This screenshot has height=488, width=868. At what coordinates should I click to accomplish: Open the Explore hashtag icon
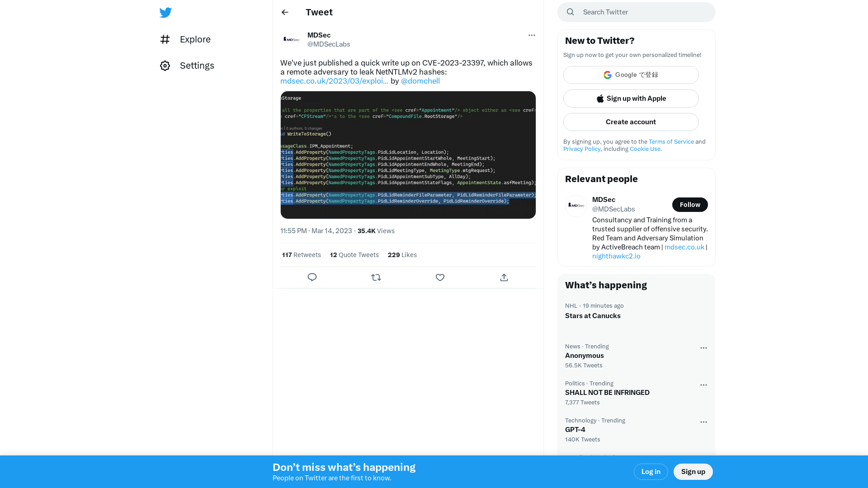[165, 39]
